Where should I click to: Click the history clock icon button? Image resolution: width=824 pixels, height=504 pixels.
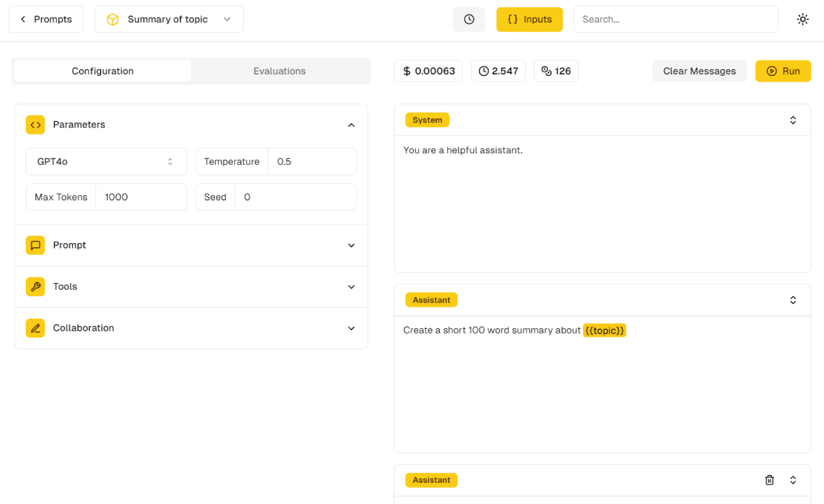pyautogui.click(x=469, y=19)
